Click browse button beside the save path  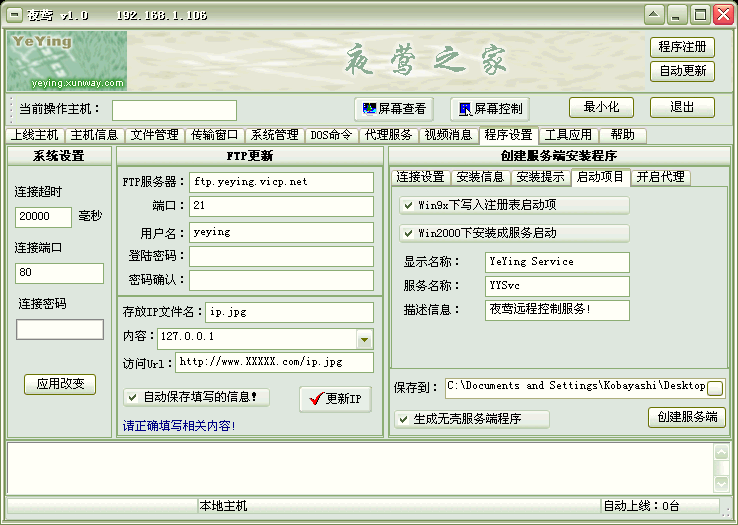point(715,386)
